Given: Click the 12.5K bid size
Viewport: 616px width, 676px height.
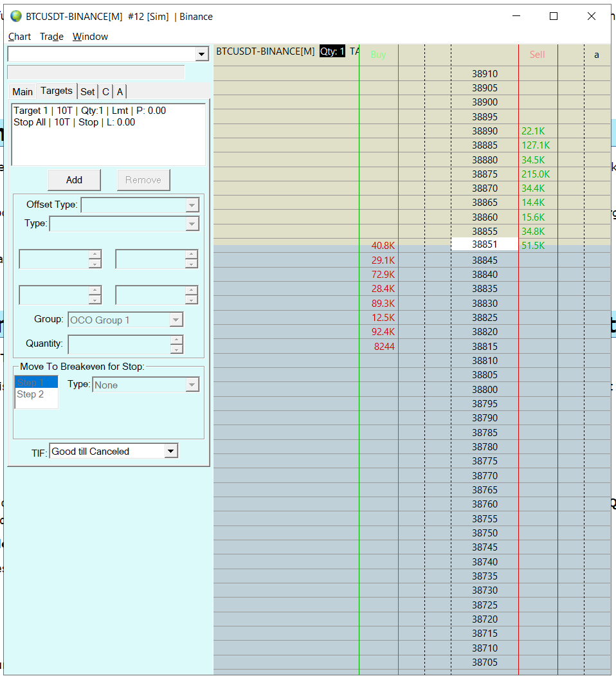Looking at the screenshot, I should point(383,317).
